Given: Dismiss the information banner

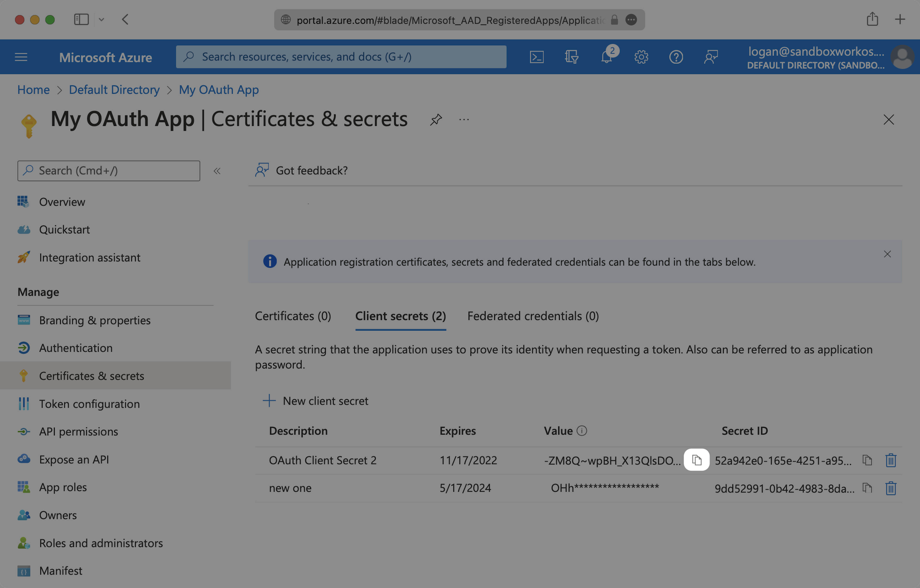Looking at the screenshot, I should click(887, 254).
